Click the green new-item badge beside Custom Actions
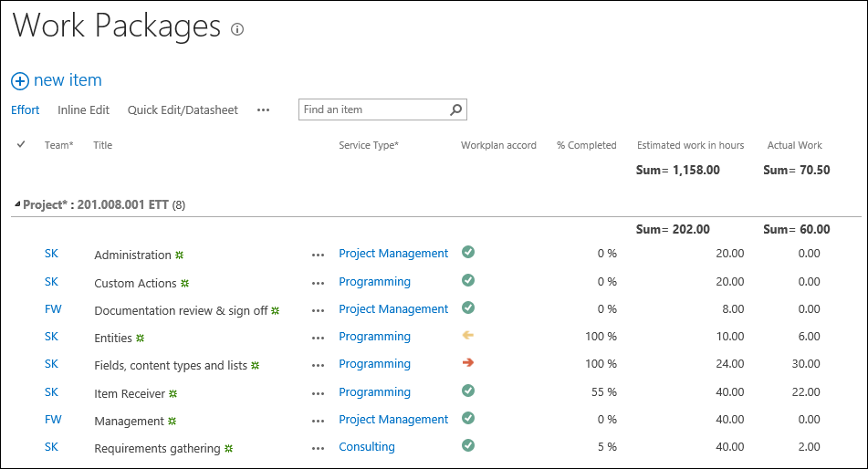 [185, 283]
